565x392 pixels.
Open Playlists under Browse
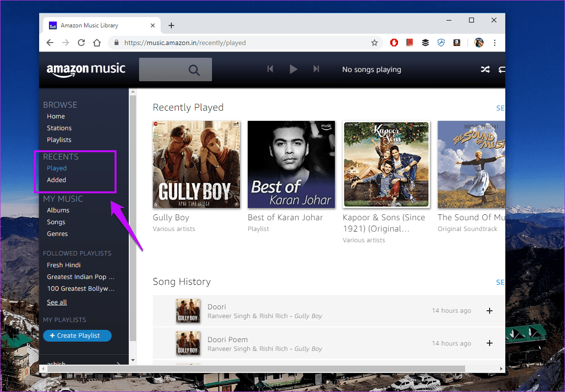59,140
